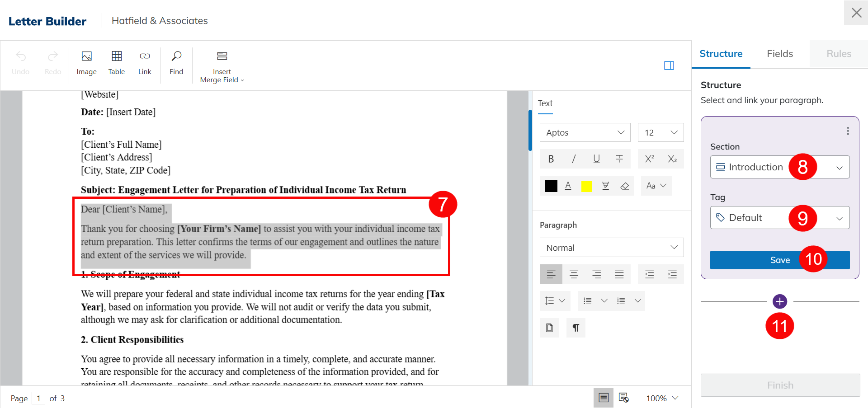The image size is (868, 408).
Task: Switch to the Fields tab
Action: pos(779,54)
